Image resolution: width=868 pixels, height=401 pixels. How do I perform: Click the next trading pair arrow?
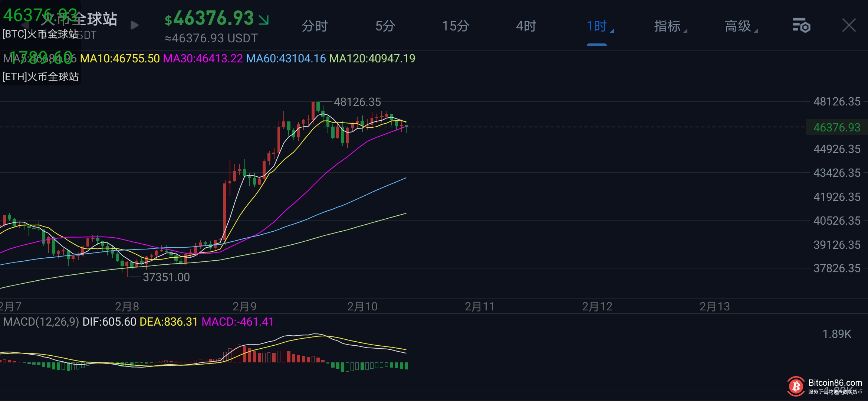[135, 25]
